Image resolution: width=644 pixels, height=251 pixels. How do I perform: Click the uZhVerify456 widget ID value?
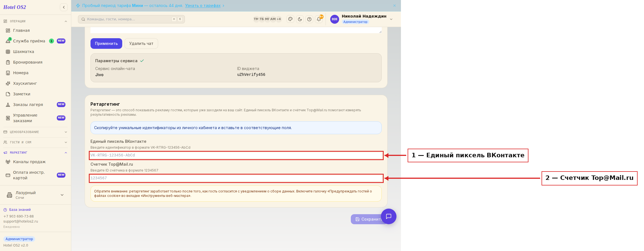[x=251, y=75]
